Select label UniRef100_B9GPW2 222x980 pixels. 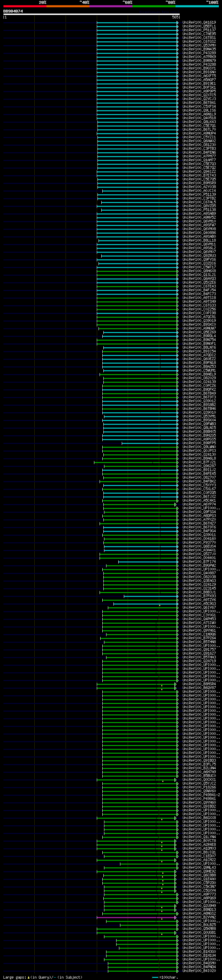click(x=199, y=565)
